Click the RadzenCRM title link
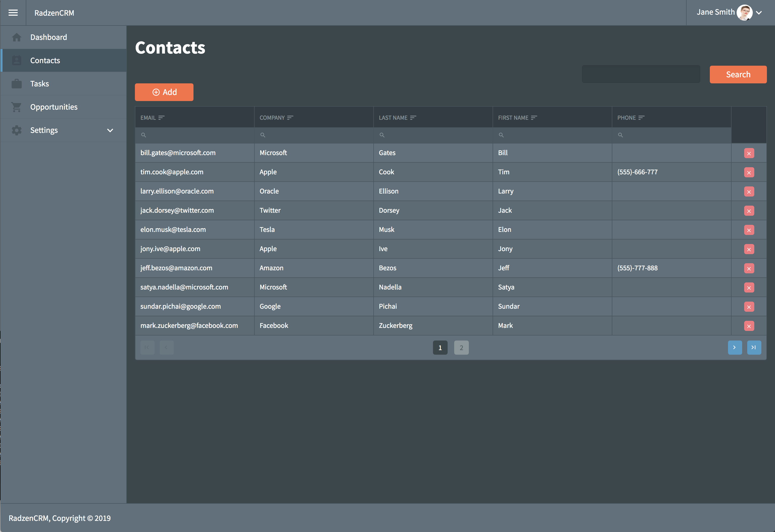Screen dimensions: 775x532 54,13
